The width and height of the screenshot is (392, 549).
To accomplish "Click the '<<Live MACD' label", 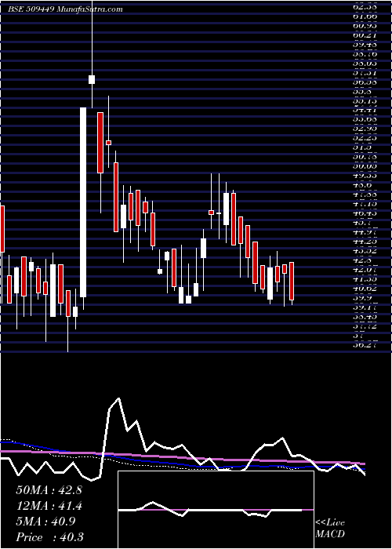I will (330, 529).
